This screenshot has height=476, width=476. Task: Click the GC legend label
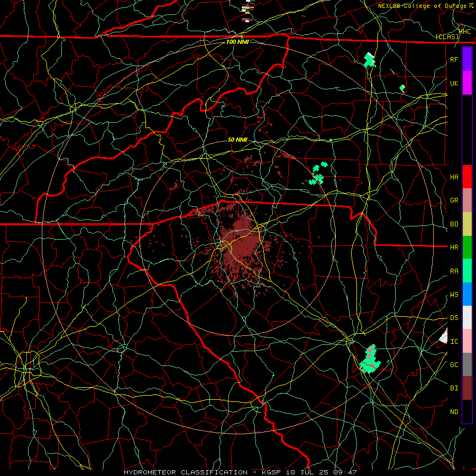(x=454, y=365)
